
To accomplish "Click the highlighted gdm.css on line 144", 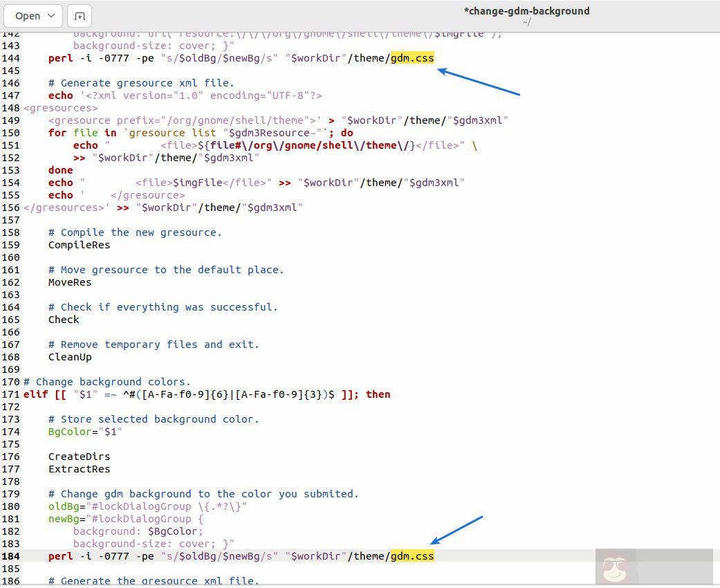I will tap(412, 58).
